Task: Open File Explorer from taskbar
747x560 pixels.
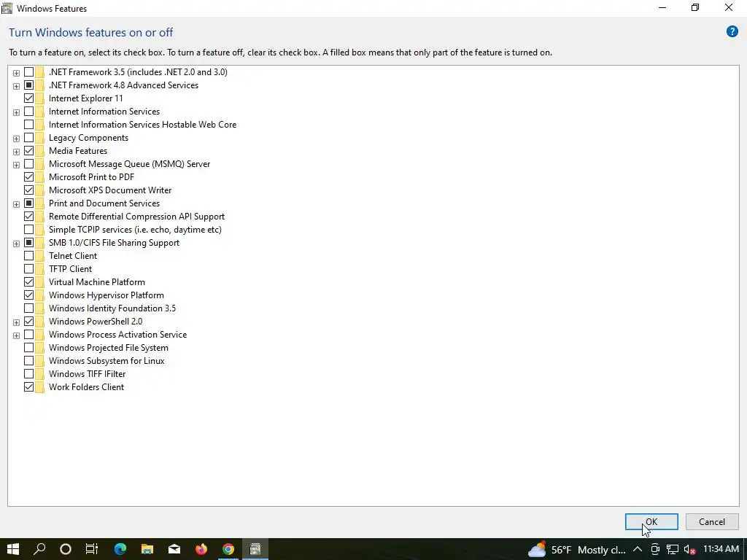Action: (147, 549)
